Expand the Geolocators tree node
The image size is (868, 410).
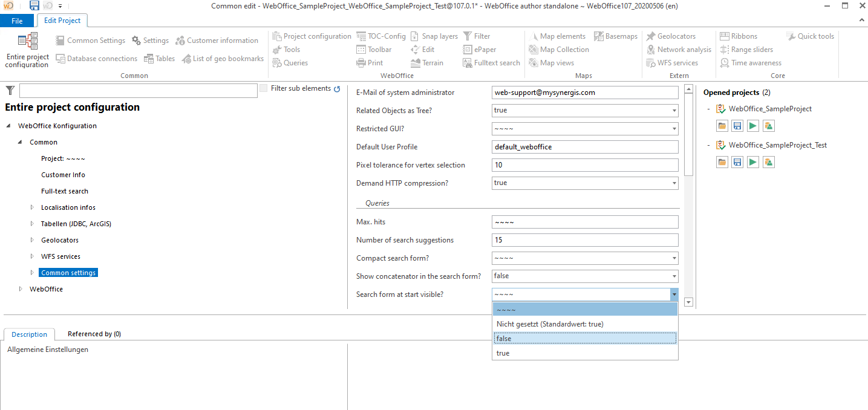point(32,239)
